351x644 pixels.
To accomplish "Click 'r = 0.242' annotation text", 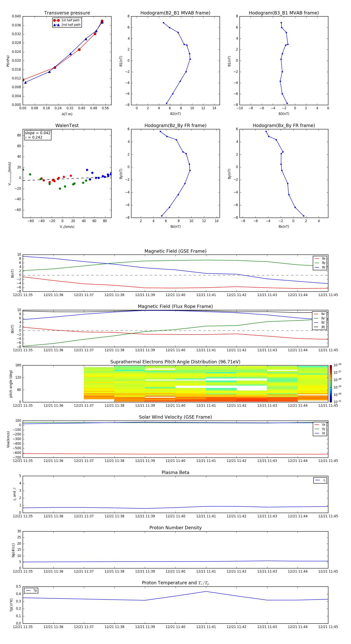I will pyautogui.click(x=34, y=137).
